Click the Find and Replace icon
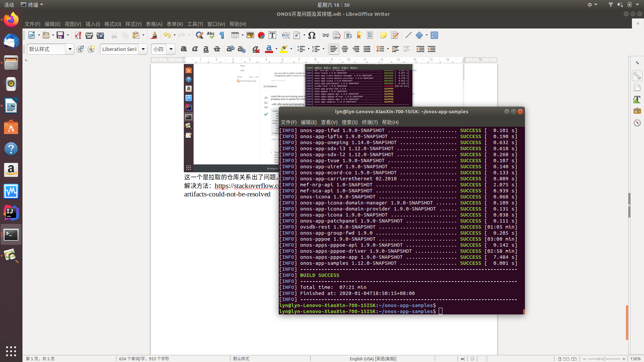644x362 pixels. pos(199,35)
